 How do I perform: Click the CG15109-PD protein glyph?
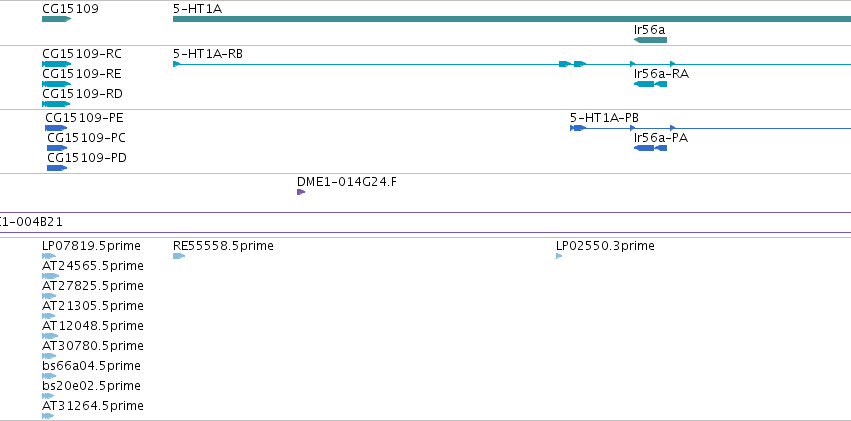pyautogui.click(x=57, y=168)
